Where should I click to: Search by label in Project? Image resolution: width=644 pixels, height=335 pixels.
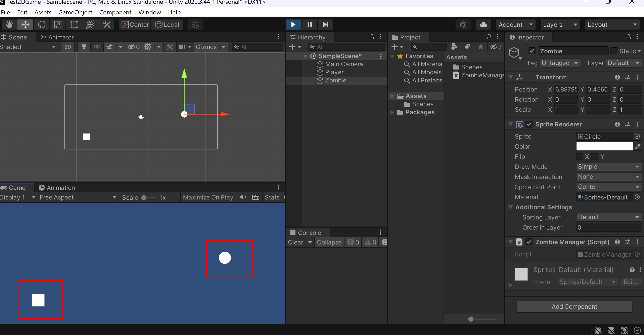point(467,47)
